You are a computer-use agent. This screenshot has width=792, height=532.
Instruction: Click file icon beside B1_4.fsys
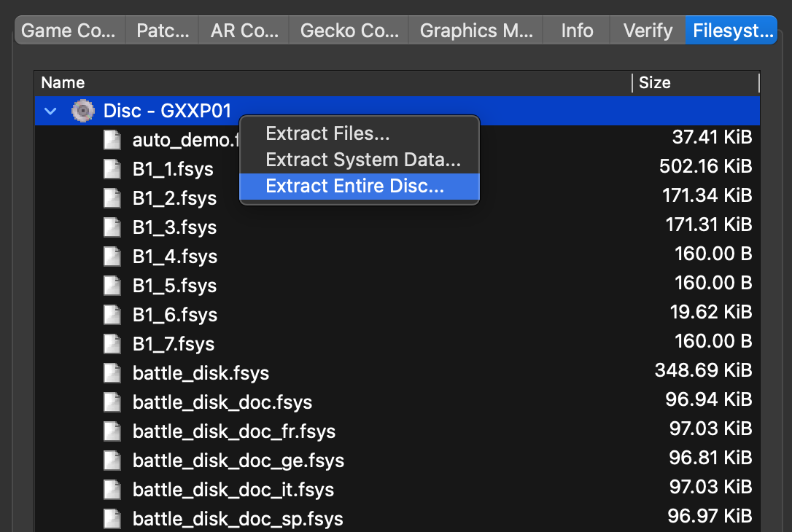click(x=112, y=257)
